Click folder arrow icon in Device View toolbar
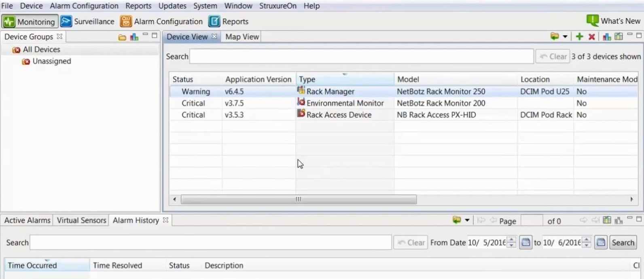 point(555,36)
